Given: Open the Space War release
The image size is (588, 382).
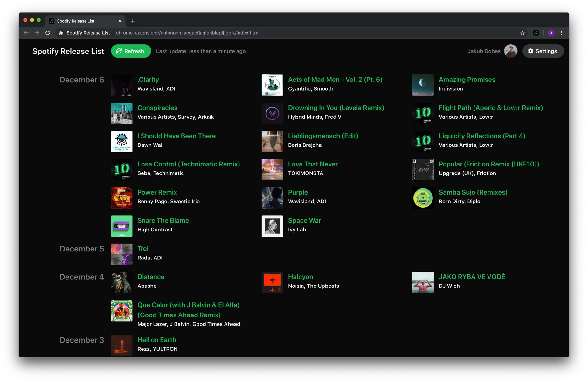Looking at the screenshot, I should pos(304,220).
